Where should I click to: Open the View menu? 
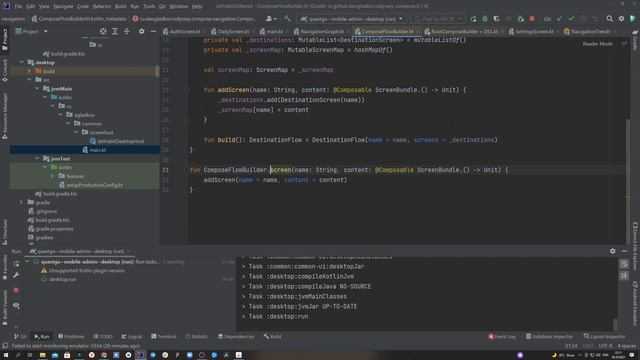point(44,7)
